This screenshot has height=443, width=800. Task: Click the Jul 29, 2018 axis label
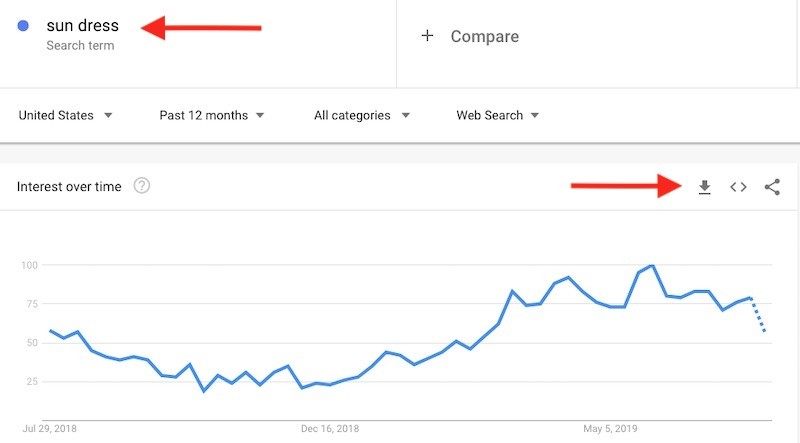click(x=49, y=429)
